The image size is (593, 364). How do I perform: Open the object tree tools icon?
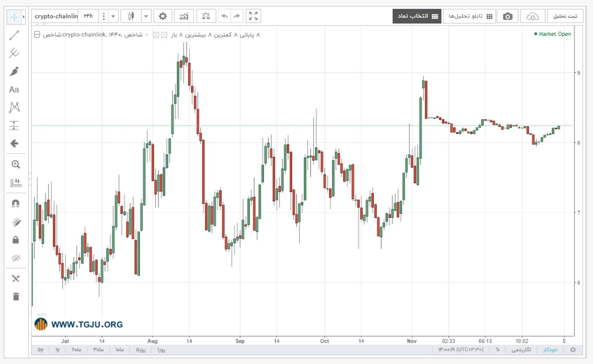pos(16,278)
